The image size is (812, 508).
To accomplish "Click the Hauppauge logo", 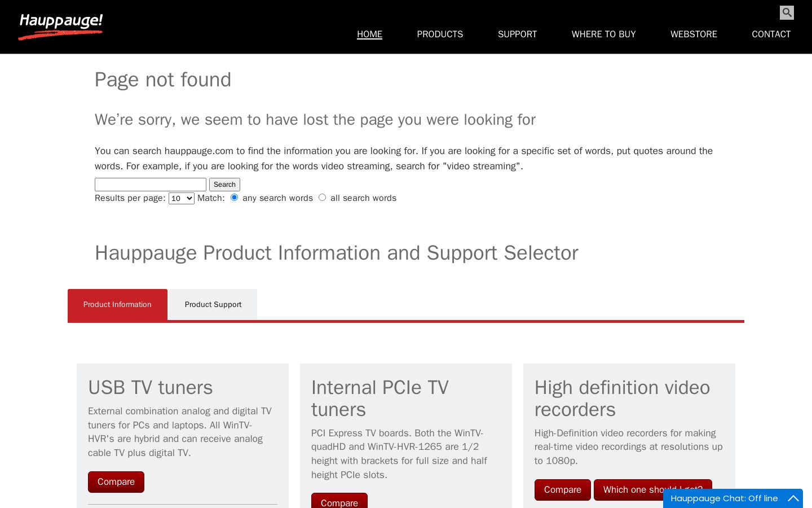I will click(x=60, y=27).
